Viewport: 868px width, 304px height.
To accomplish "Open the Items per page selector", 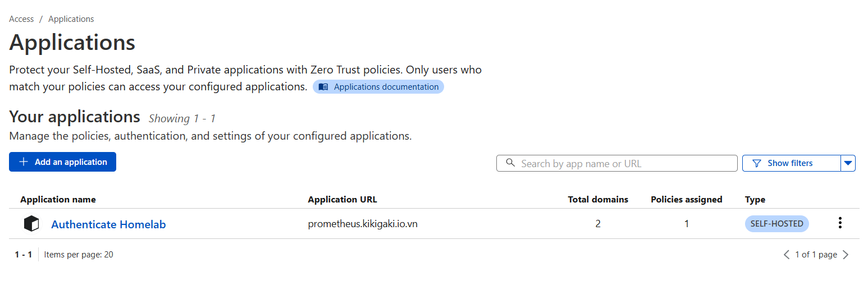I will click(x=79, y=255).
